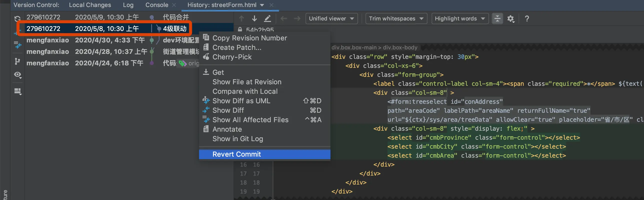Click the pencil edit source icon

(x=267, y=18)
